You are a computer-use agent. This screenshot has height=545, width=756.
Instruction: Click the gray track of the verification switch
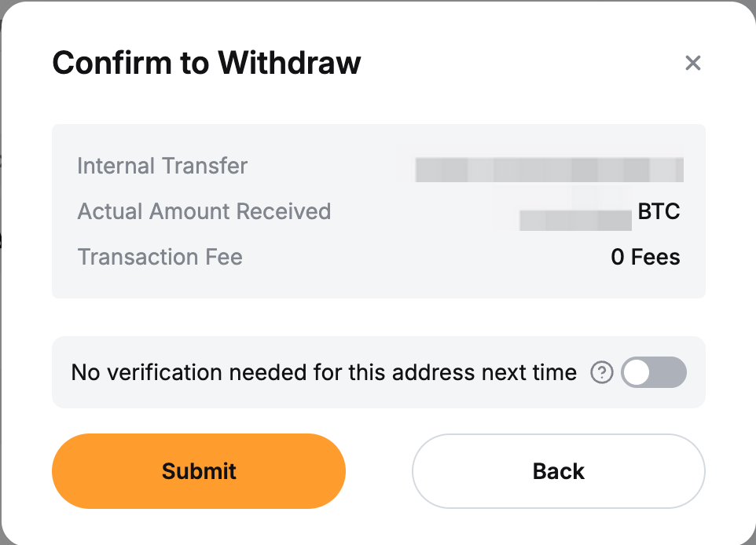[670, 373]
